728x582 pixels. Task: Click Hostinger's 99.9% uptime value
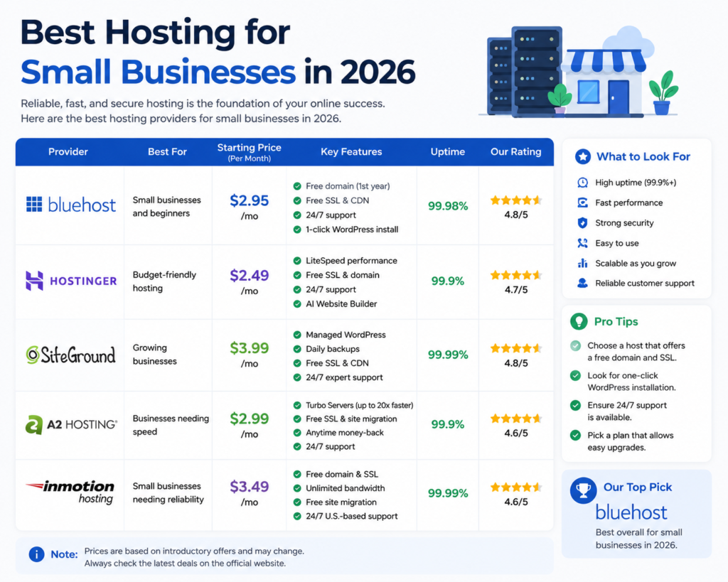448,281
